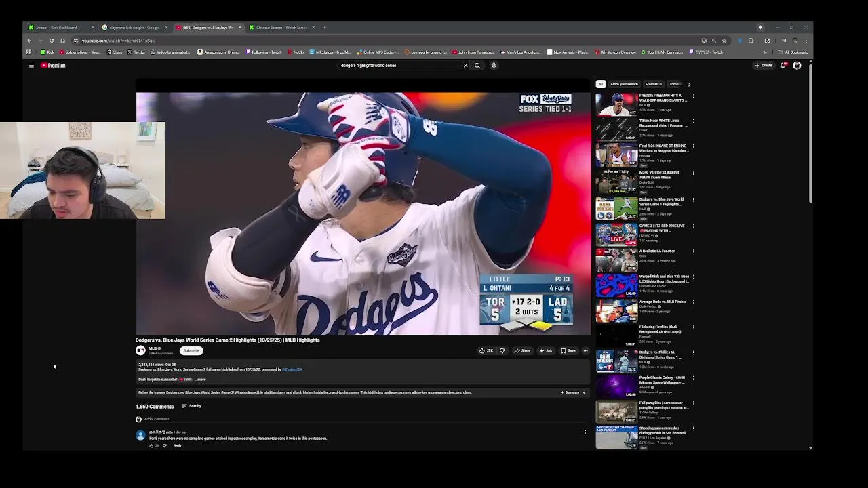This screenshot has width=868, height=488.
Task: Open options for A Realistic LA Function
Action: coord(693,251)
